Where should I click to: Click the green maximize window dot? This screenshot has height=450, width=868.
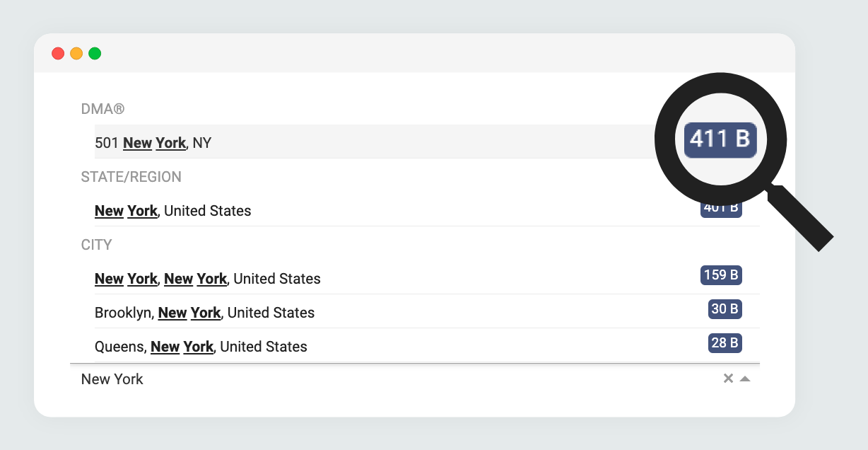click(x=95, y=54)
